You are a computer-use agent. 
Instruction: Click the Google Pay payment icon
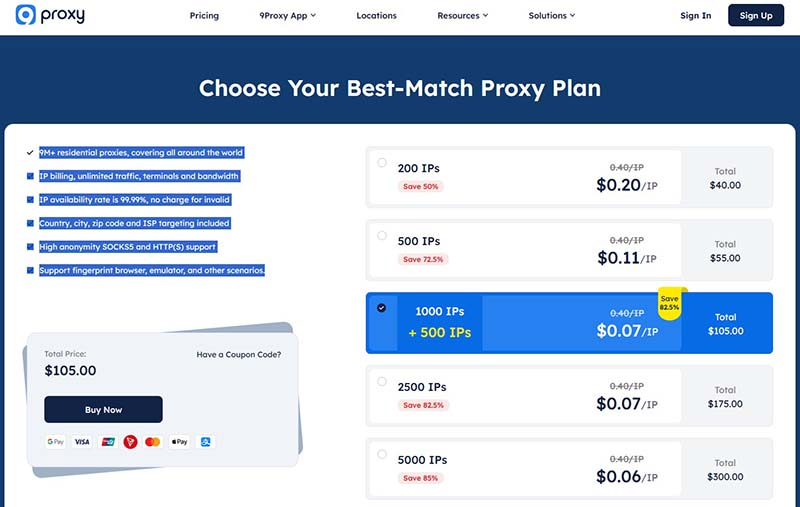55,441
